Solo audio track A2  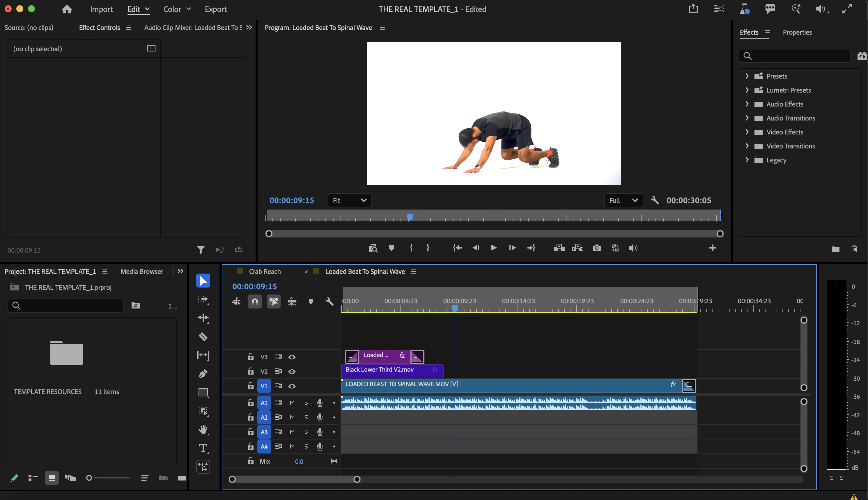(x=306, y=418)
